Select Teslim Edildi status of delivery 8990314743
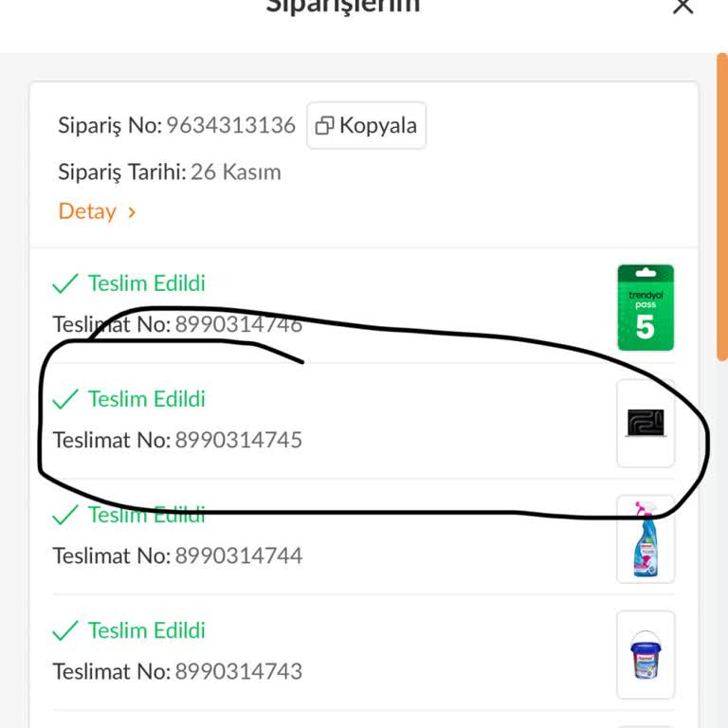Viewport: 728px width, 728px height. pyautogui.click(x=146, y=630)
